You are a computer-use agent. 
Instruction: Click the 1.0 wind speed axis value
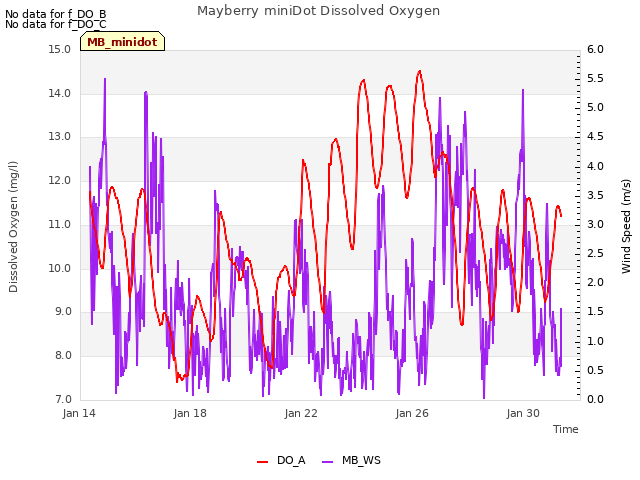pos(595,341)
